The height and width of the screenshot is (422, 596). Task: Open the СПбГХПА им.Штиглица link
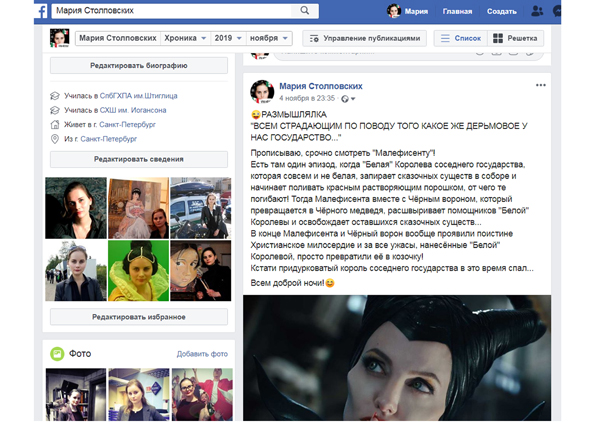click(x=138, y=96)
